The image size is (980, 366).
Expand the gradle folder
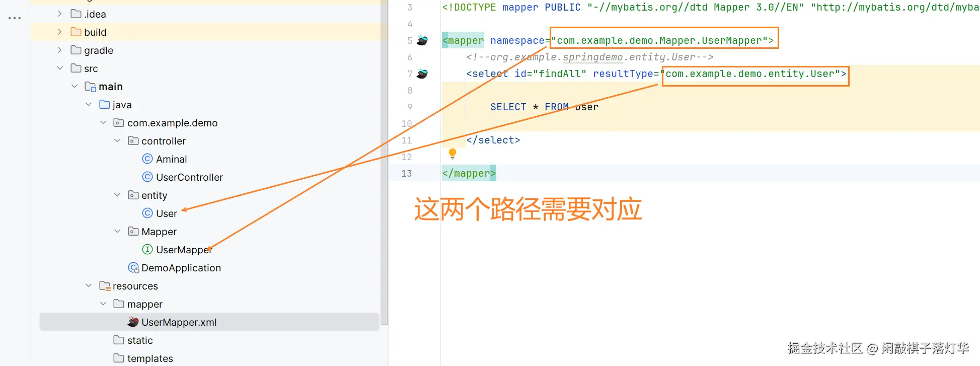(59, 50)
